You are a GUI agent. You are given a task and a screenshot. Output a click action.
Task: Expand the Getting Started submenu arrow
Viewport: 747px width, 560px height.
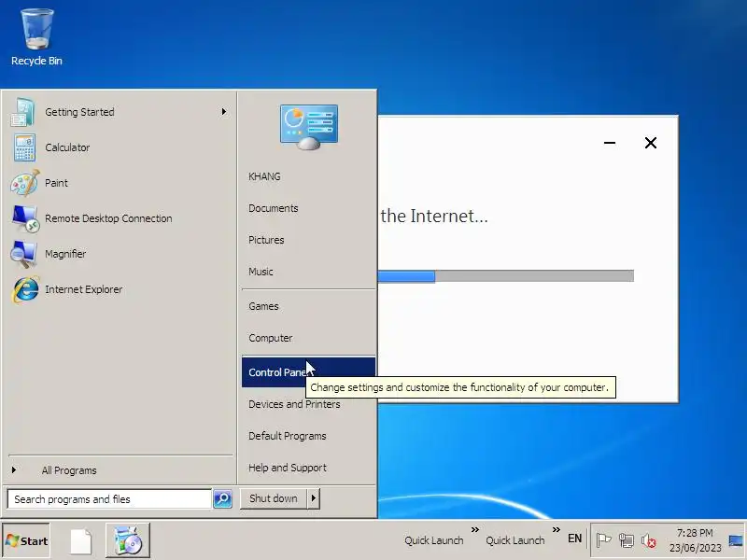point(223,111)
